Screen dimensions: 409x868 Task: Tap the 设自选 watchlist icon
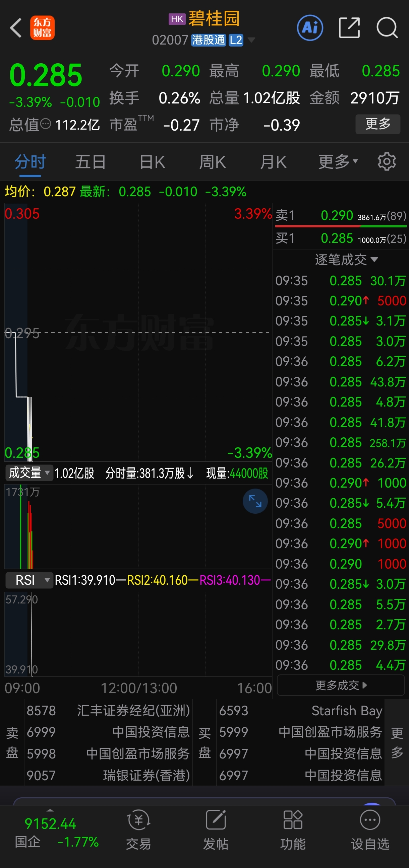pyautogui.click(x=370, y=830)
